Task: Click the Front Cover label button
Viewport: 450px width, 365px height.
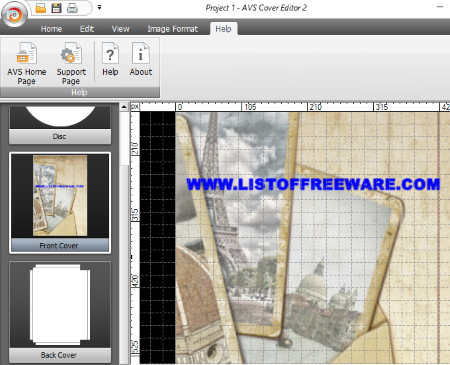Action: point(60,245)
